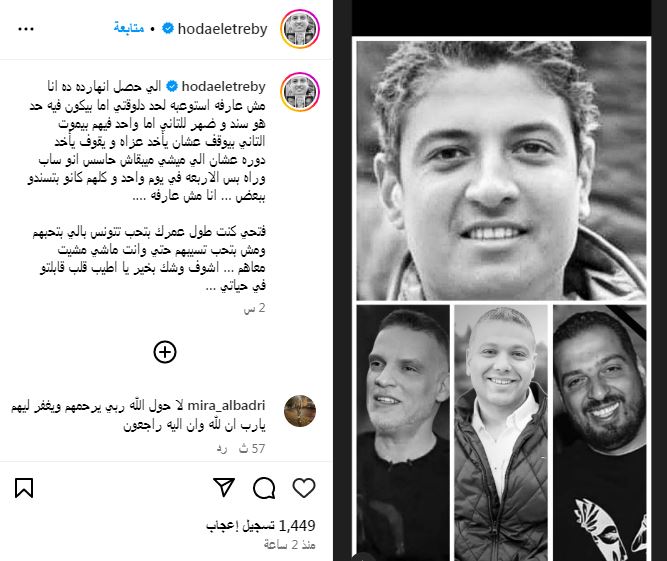Open the three-dot more options menu
The height and width of the screenshot is (561, 667).
[x=26, y=29]
